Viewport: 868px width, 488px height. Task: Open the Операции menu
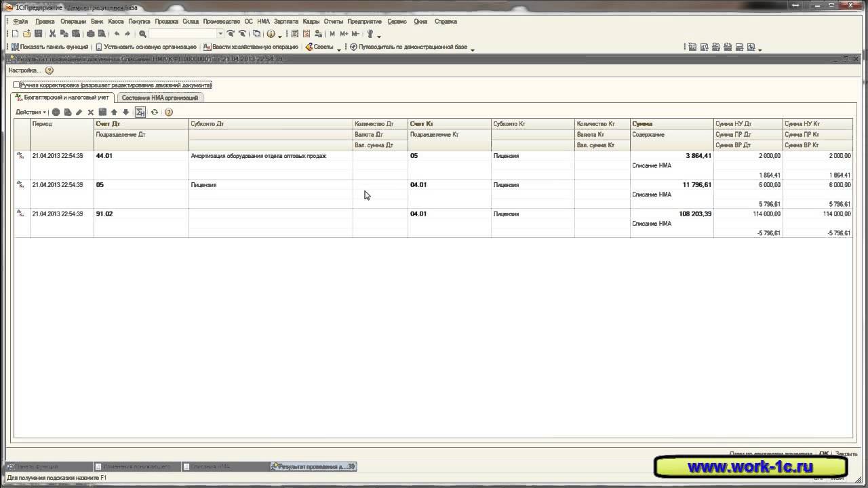pos(73,22)
